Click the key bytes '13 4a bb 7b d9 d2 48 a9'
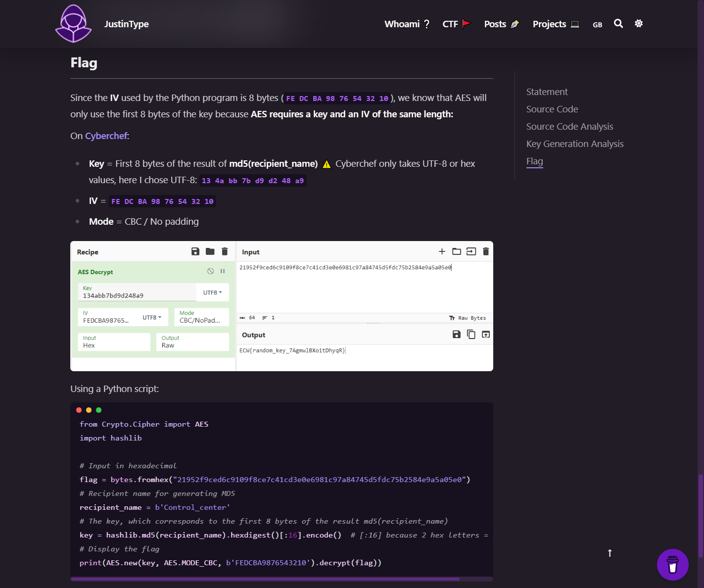This screenshot has width=704, height=588. tap(253, 181)
